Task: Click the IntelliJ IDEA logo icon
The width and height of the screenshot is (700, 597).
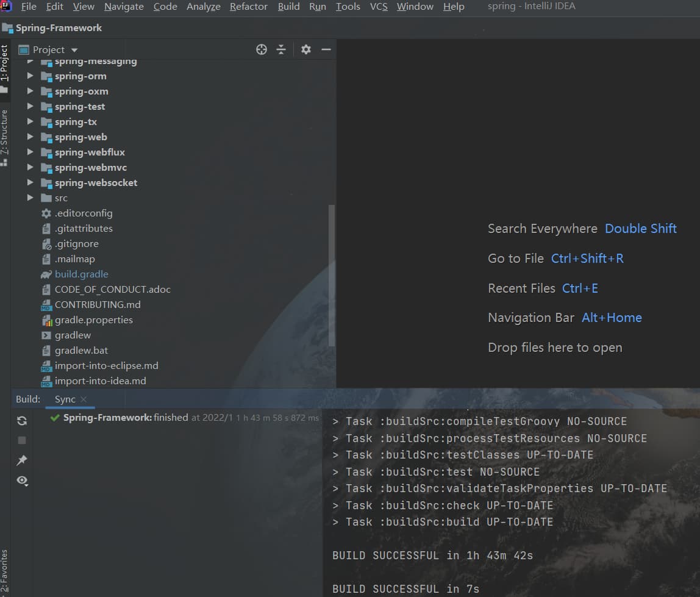Action: (6, 6)
